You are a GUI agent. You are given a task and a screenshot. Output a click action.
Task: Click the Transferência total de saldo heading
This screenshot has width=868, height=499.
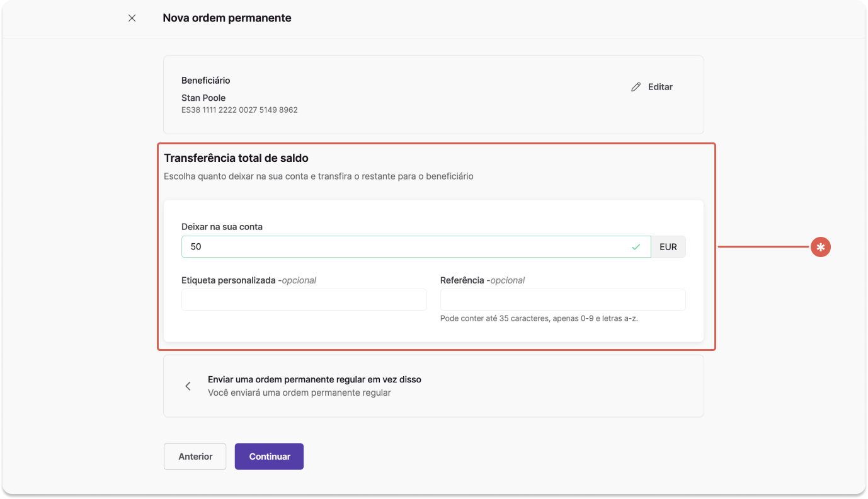pos(236,158)
